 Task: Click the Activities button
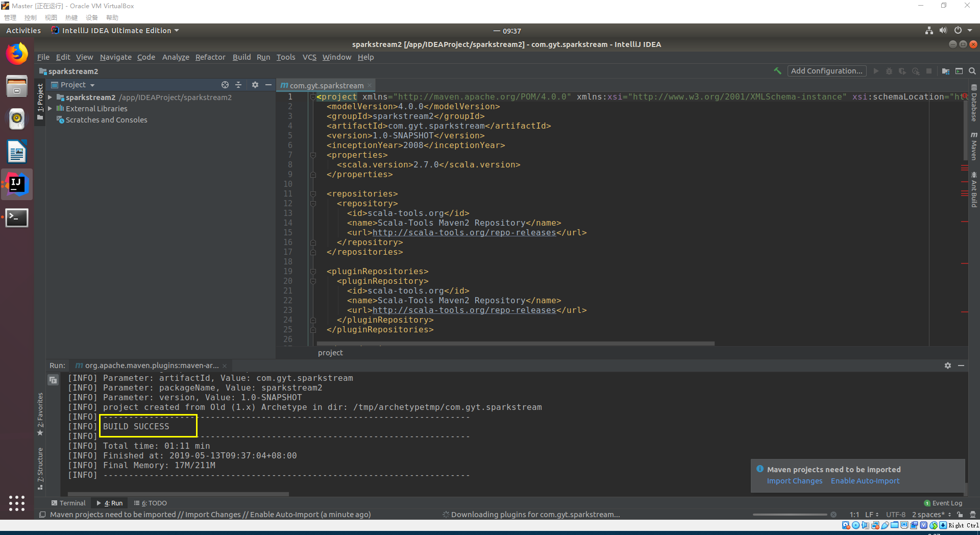pos(23,31)
